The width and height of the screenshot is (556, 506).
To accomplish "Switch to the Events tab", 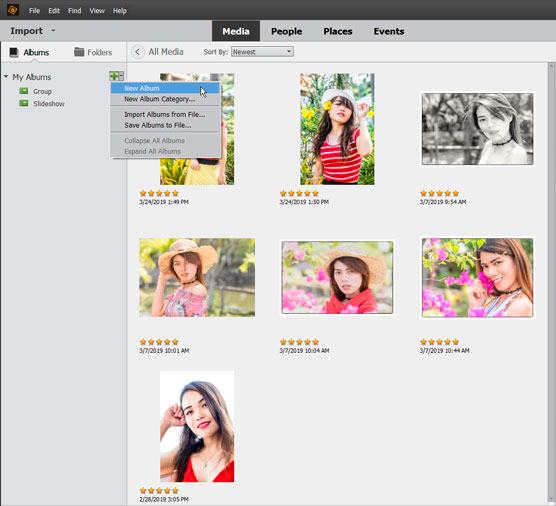I will coord(389,31).
